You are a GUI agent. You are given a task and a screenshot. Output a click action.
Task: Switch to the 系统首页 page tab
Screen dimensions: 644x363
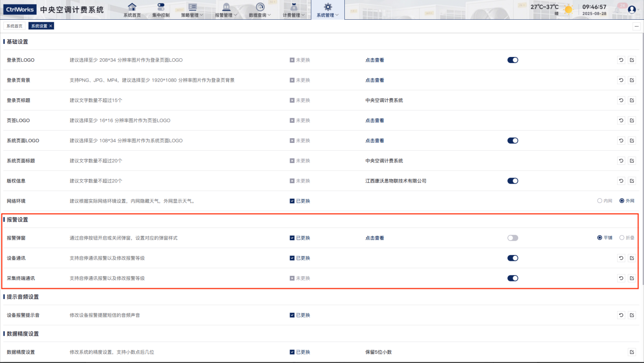pos(14,26)
